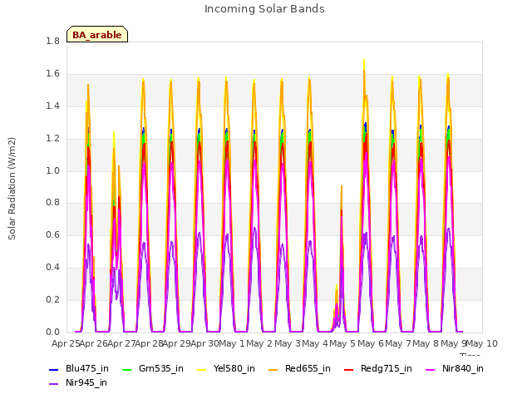Click the Blu475_in blue legend swatch
Screen dimensions: 532x399
53,369
